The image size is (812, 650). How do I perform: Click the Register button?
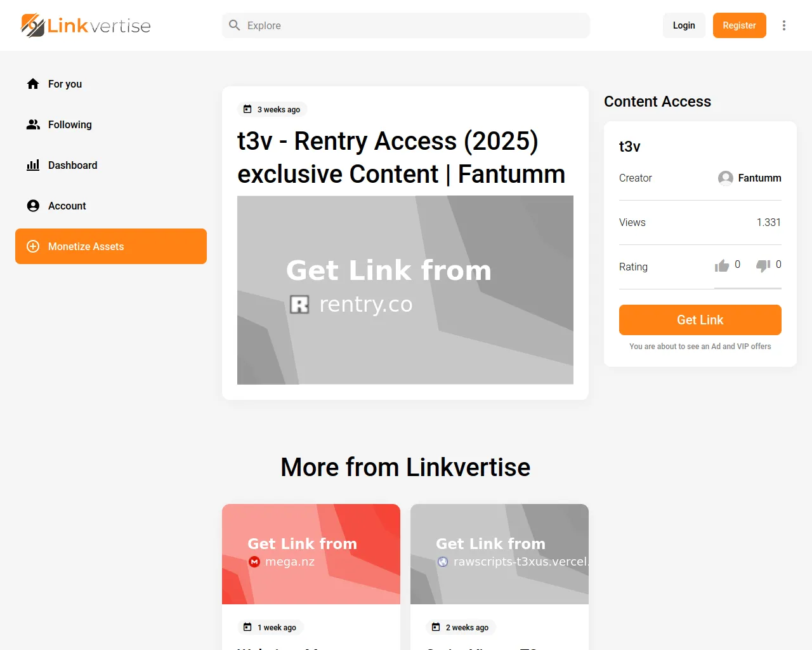coord(739,25)
